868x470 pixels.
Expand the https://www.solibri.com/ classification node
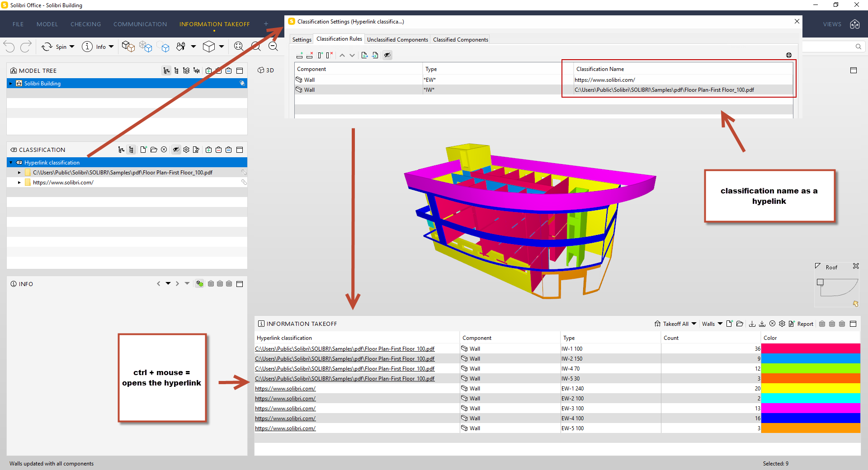point(19,183)
